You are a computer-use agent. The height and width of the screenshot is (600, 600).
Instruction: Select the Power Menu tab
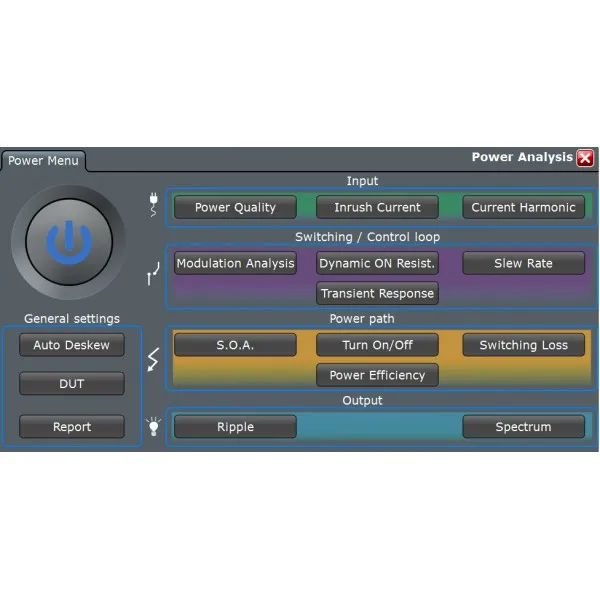43,161
